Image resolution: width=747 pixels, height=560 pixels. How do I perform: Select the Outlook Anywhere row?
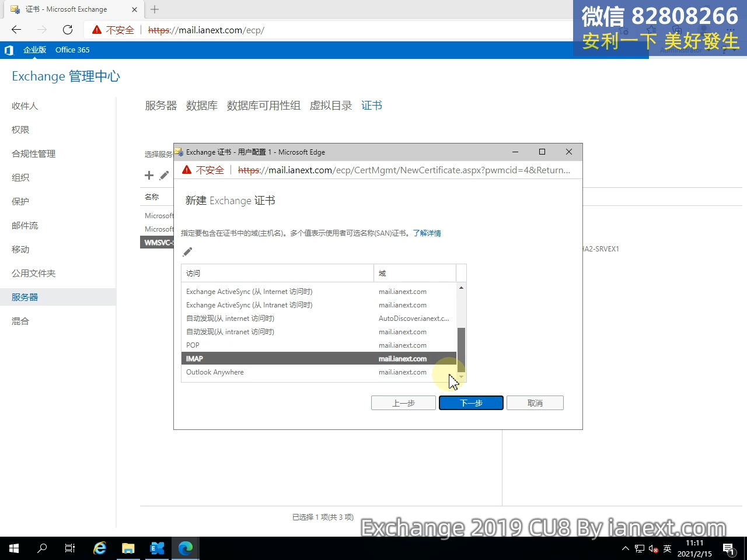point(319,372)
